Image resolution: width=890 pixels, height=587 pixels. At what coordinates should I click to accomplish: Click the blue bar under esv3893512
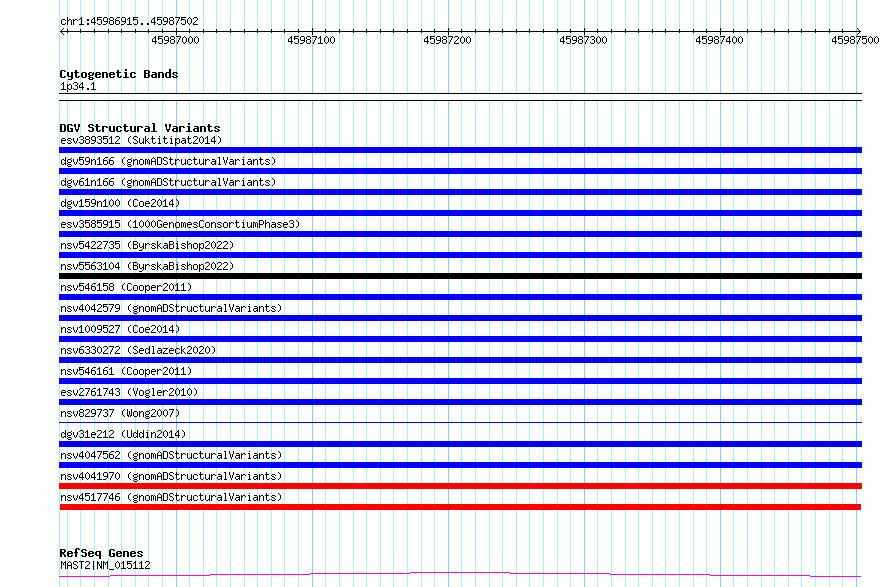pyautogui.click(x=460, y=150)
